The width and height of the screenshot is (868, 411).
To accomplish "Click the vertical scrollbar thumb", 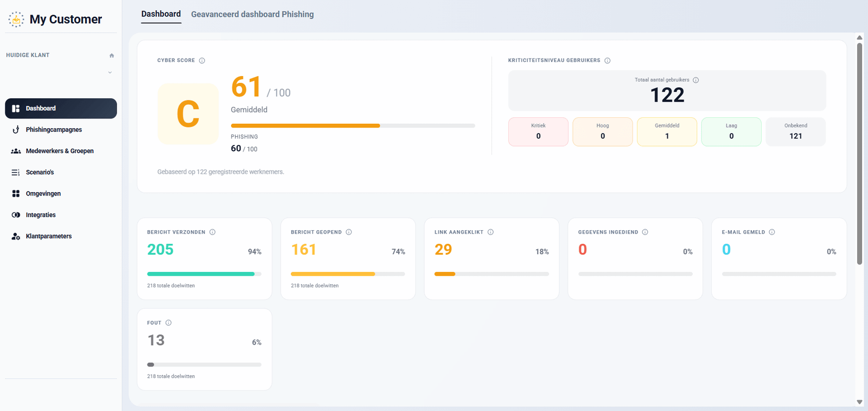I will [859, 154].
